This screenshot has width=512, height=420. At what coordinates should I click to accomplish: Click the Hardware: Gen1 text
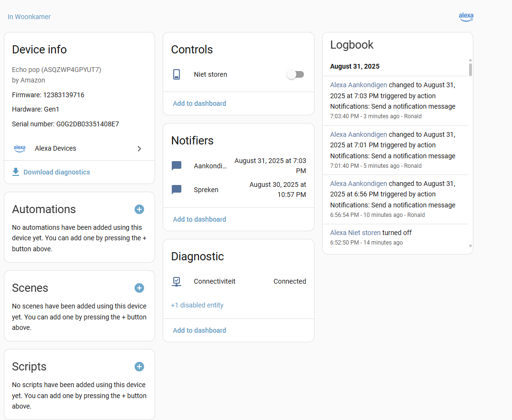coord(36,109)
